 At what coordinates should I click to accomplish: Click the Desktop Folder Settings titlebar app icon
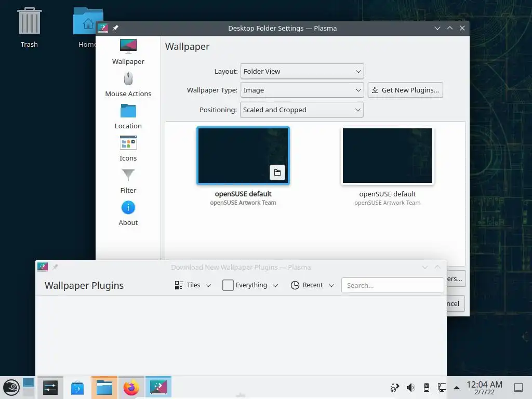point(103,28)
